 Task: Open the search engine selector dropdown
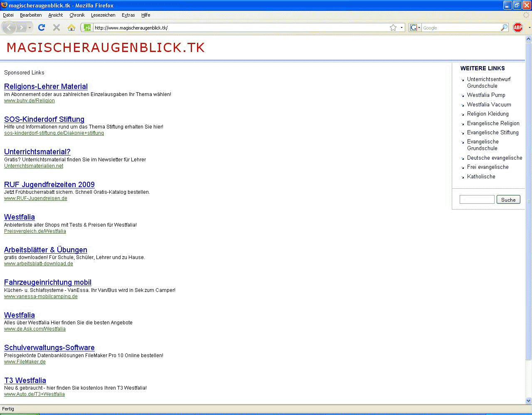415,28
